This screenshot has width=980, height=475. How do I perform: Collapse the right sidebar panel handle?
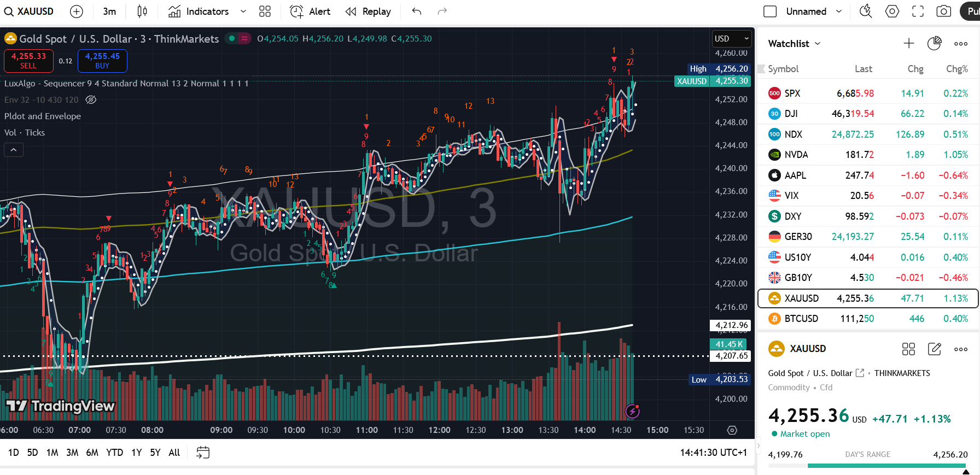758,446
